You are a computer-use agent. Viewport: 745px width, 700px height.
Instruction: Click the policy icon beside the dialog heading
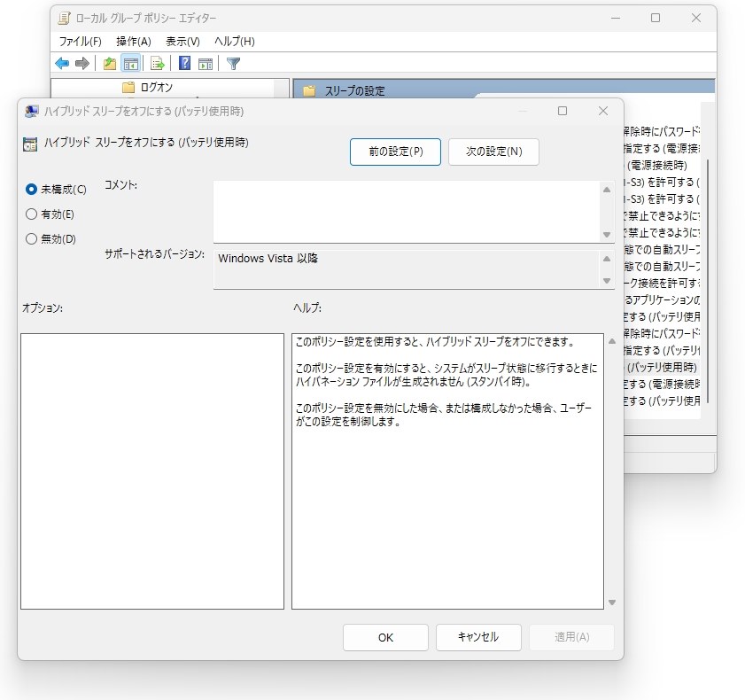tap(30, 144)
